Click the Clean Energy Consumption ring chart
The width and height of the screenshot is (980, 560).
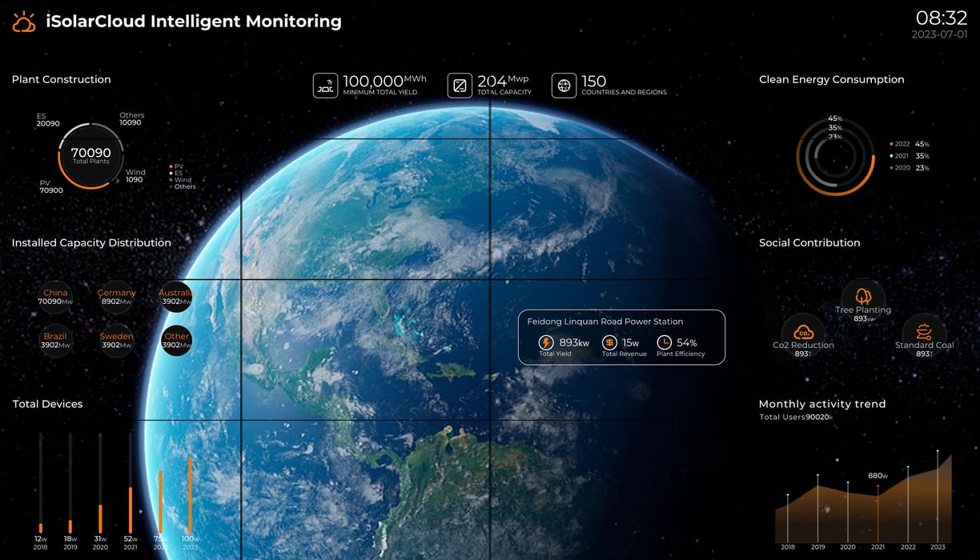click(x=835, y=156)
